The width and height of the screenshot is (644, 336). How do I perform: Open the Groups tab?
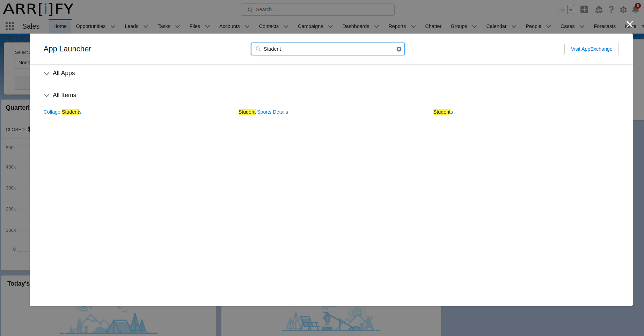click(x=459, y=26)
